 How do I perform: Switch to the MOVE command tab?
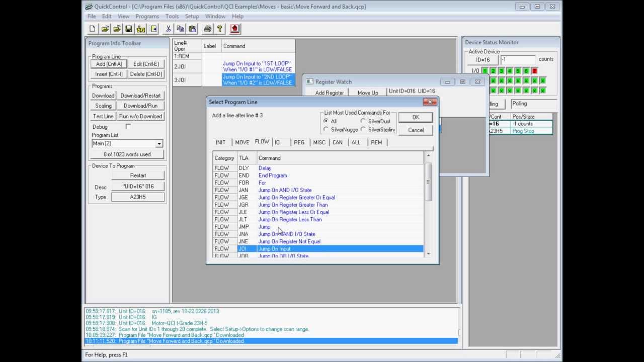242,142
